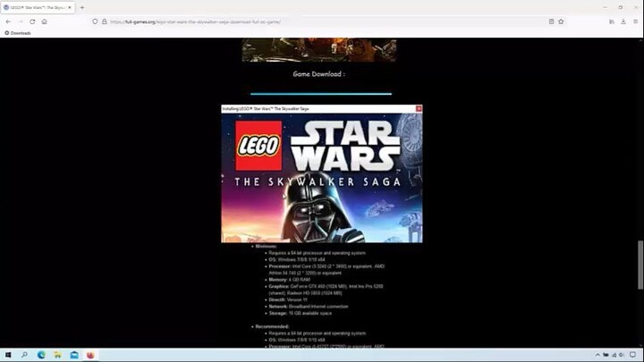Click the 'Network: Broadband Internet connection' line

309,307
